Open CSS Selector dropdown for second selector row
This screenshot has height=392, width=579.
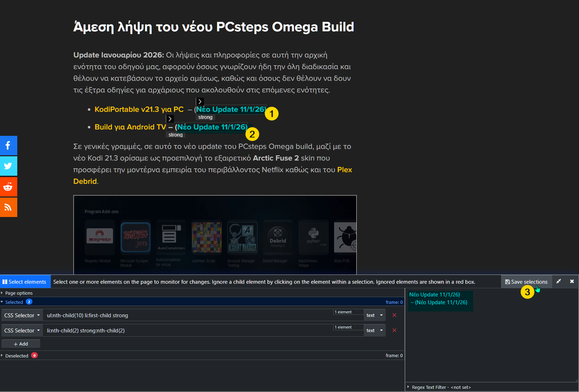[x=22, y=330]
